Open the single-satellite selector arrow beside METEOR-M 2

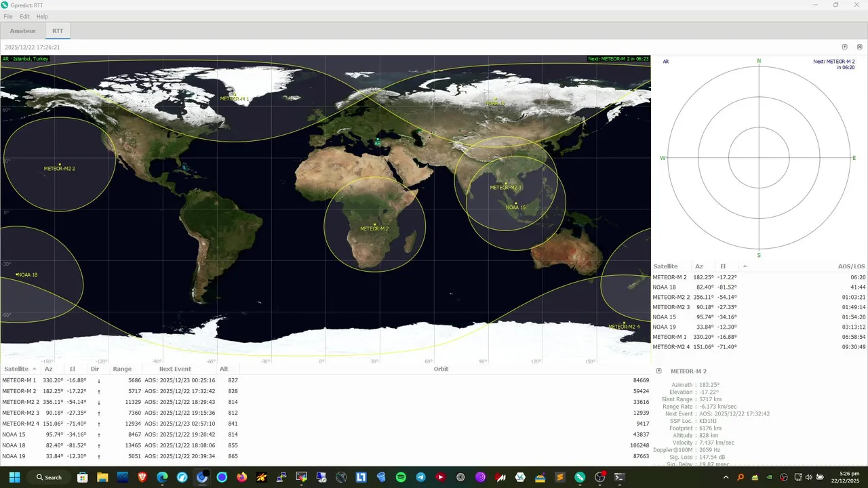pyautogui.click(x=658, y=371)
